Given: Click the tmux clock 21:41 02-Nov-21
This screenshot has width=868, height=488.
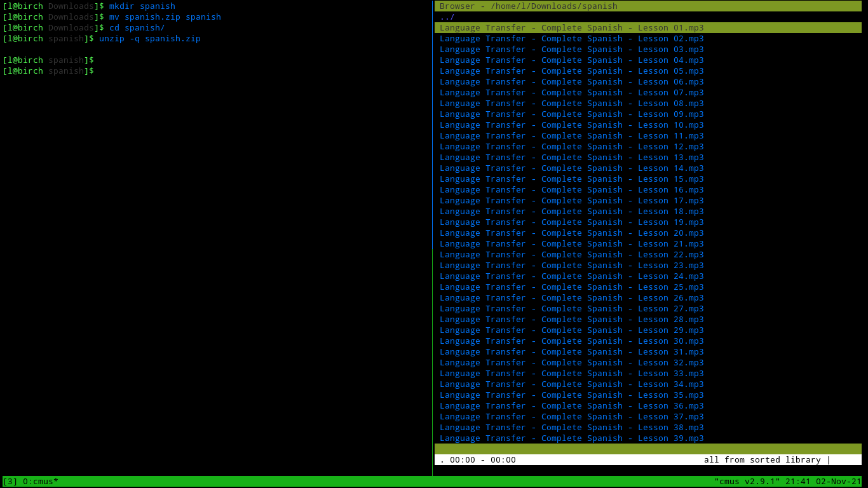Looking at the screenshot, I should (x=823, y=481).
